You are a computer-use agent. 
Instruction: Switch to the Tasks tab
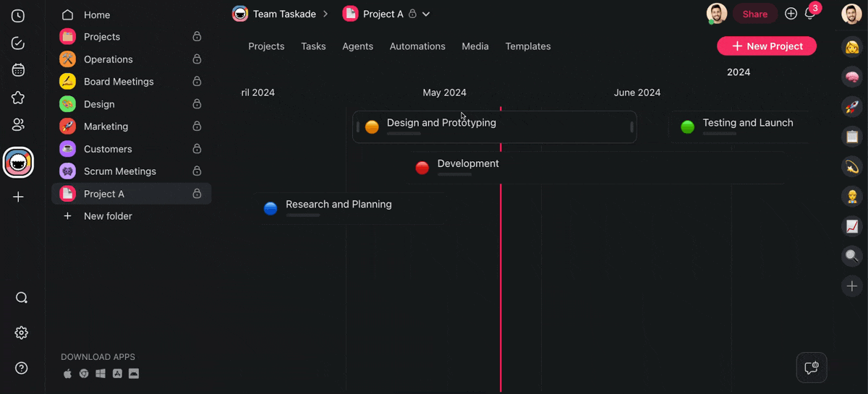[x=313, y=46]
